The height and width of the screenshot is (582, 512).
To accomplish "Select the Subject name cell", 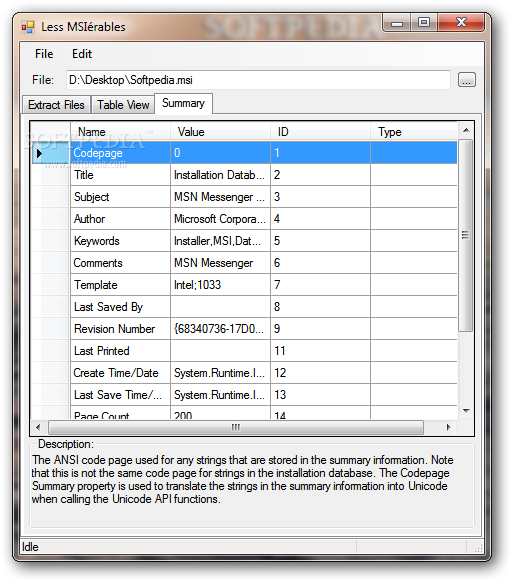I will [x=120, y=197].
